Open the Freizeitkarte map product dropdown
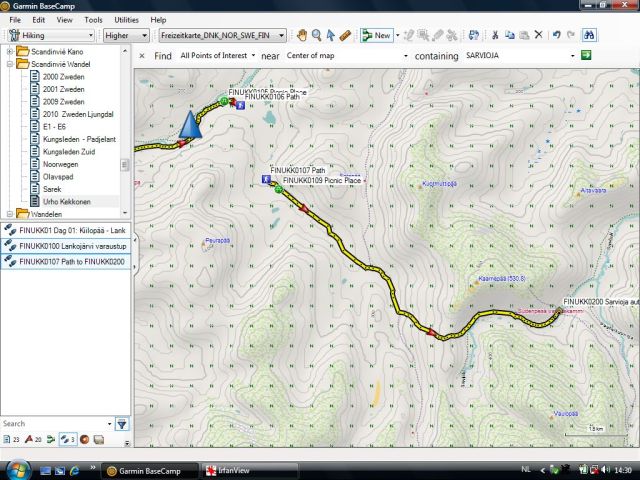The height and width of the screenshot is (480, 640). (222, 35)
